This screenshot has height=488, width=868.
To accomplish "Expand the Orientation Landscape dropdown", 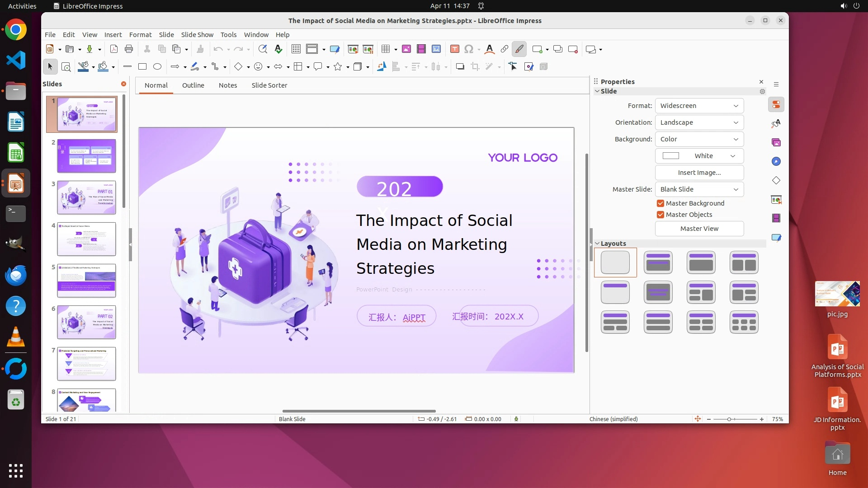I will click(x=699, y=122).
